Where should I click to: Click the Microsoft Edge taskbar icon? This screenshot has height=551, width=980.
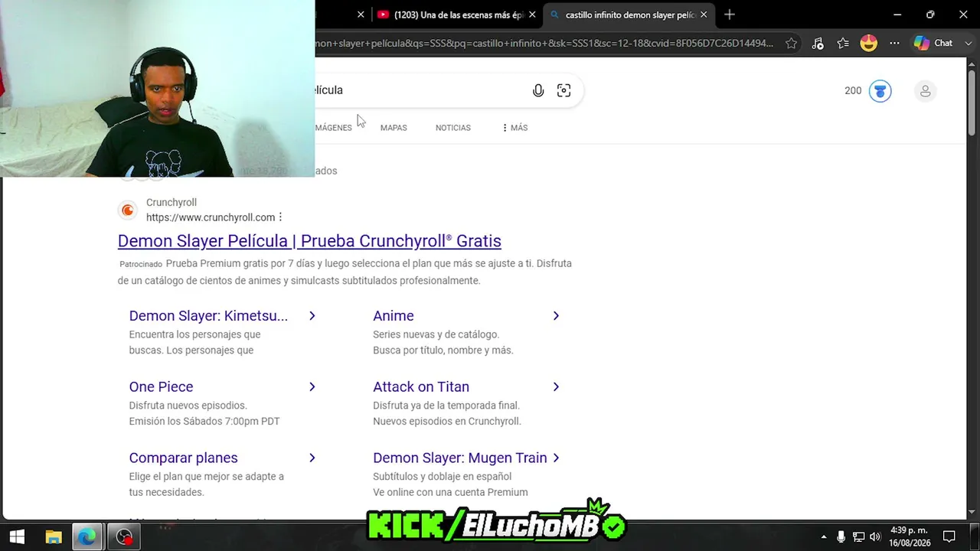click(87, 536)
